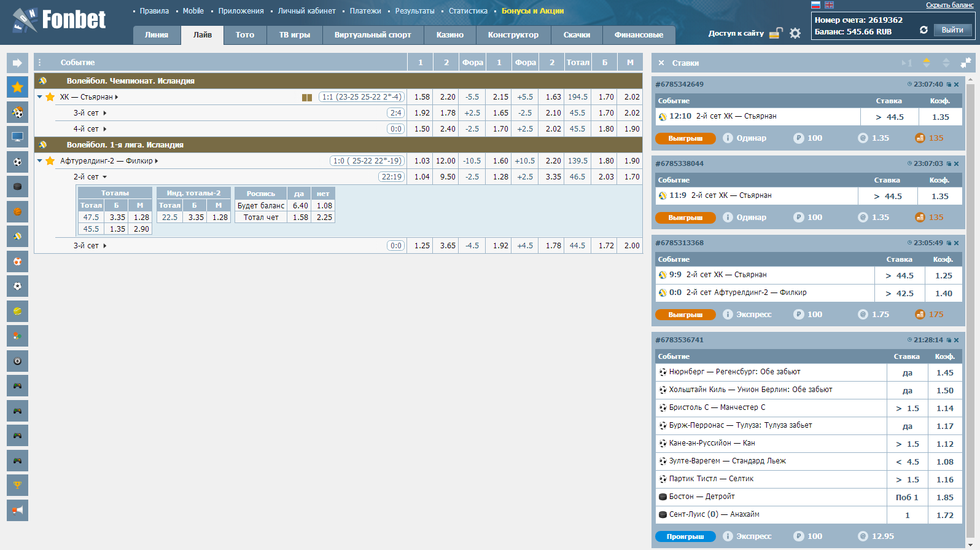Select the tennis ball sport filter
The image size is (980, 550).
tap(17, 312)
